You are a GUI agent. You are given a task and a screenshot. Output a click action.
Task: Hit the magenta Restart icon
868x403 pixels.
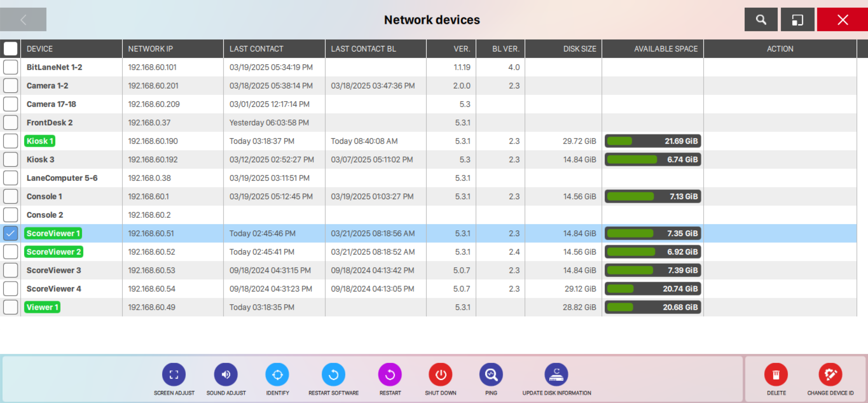390,374
